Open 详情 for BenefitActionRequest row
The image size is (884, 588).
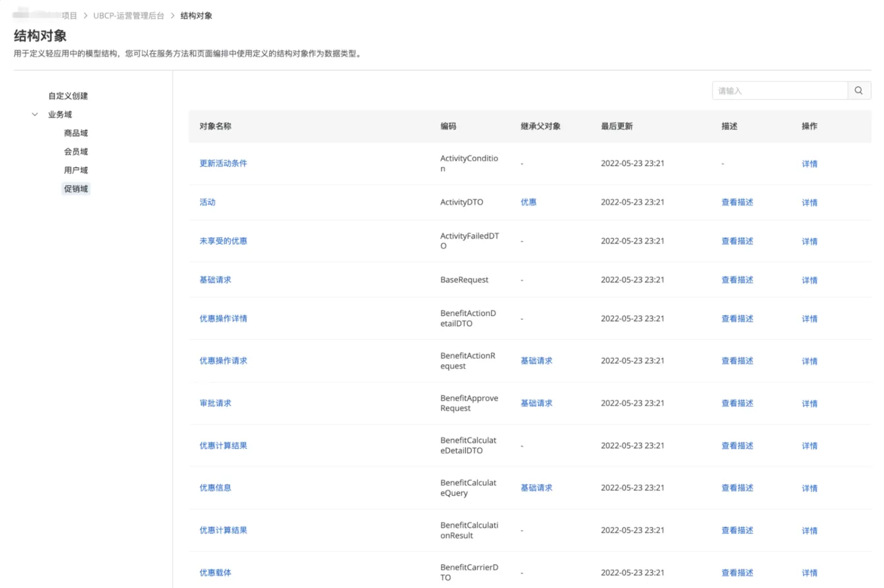[x=809, y=362]
